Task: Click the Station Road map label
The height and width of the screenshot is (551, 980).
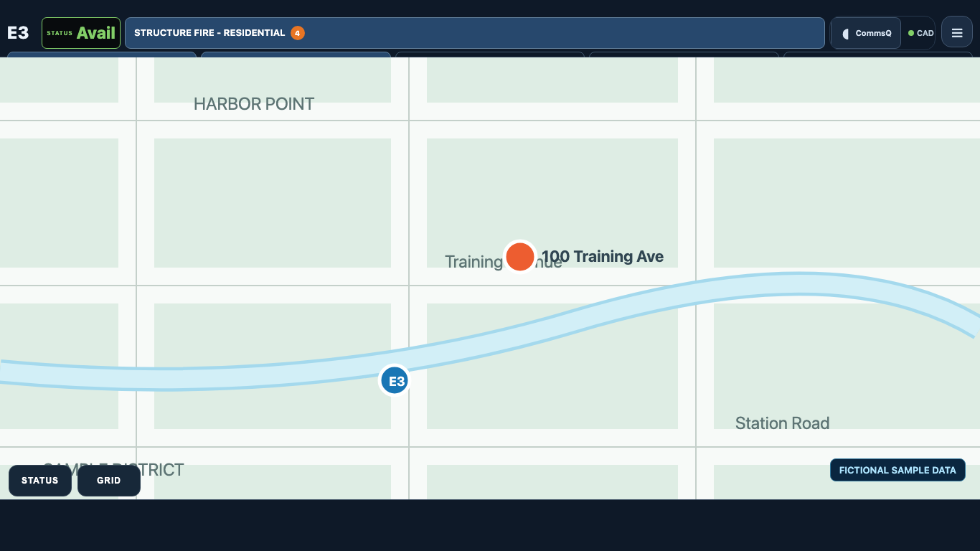Action: [x=783, y=423]
